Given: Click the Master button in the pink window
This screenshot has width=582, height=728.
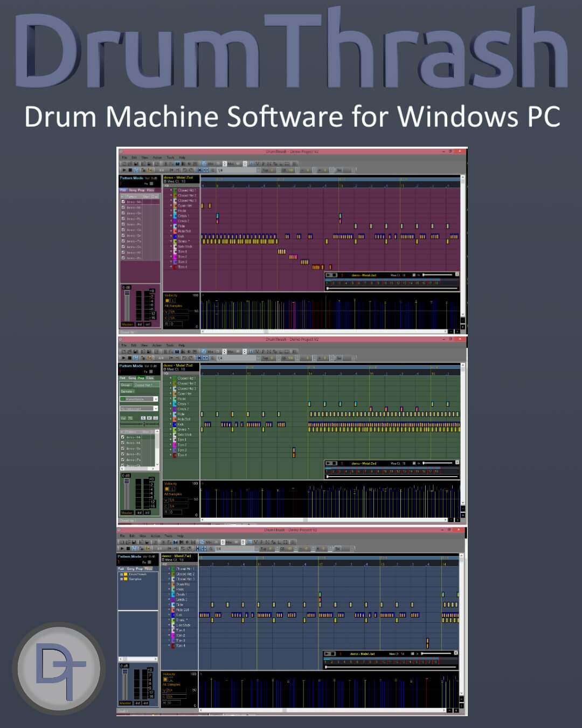Looking at the screenshot, I should (x=127, y=324).
